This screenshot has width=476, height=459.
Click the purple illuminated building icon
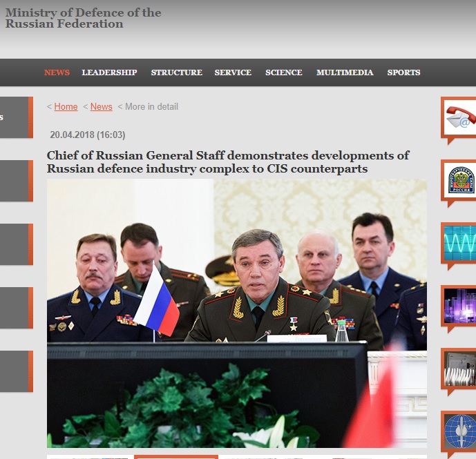click(460, 306)
